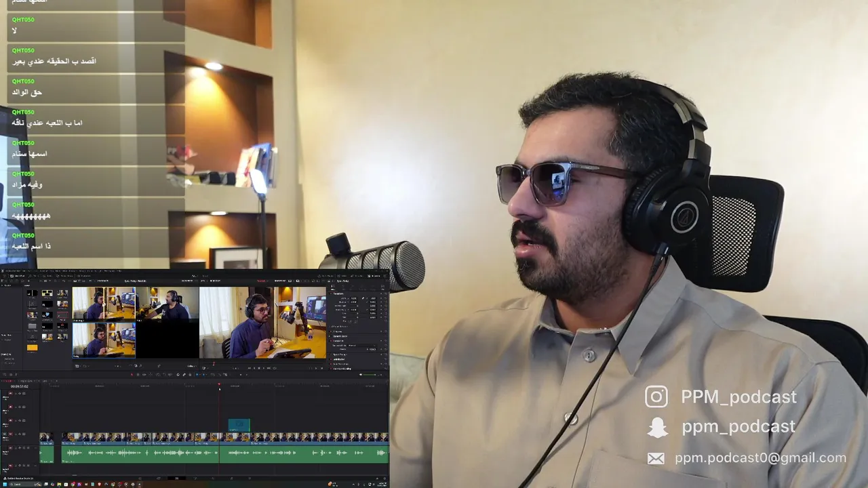This screenshot has height=488, width=868.
Task: Click the Marker icon beside the flag
Action: (203, 375)
